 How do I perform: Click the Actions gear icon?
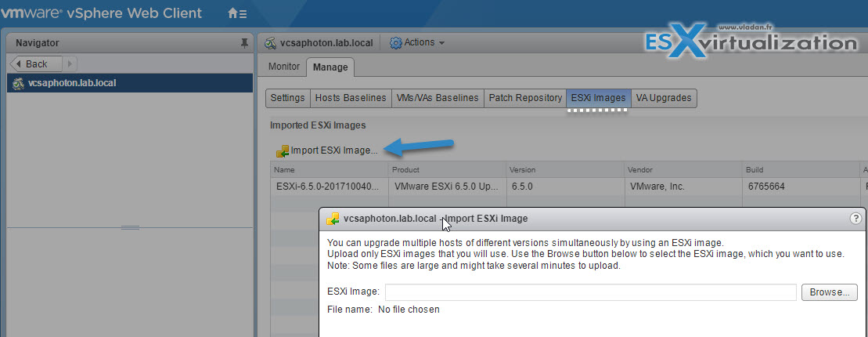[x=396, y=43]
